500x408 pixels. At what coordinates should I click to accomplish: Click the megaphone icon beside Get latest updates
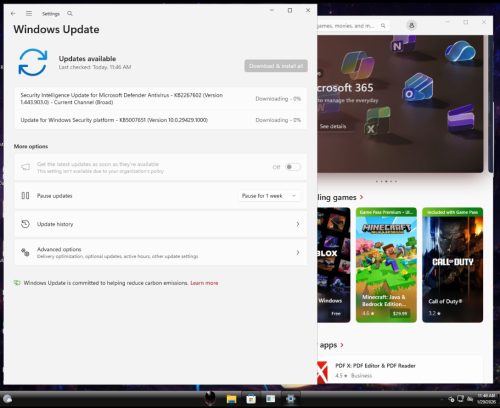(x=25, y=167)
